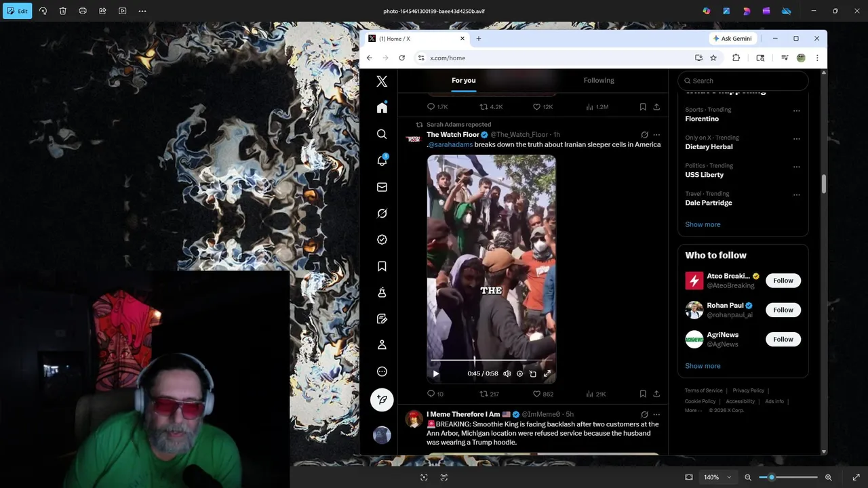Open Copilot icon in Photos title bar
The width and height of the screenshot is (868, 488).
tap(707, 11)
